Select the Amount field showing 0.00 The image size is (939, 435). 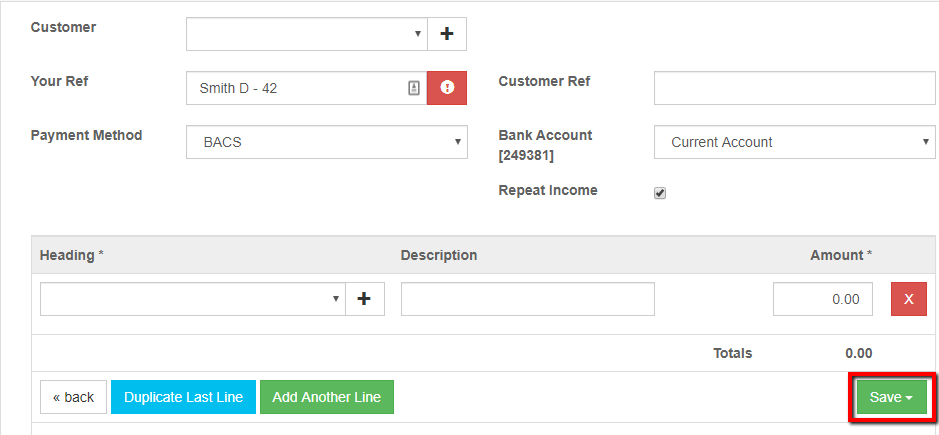[x=822, y=299]
